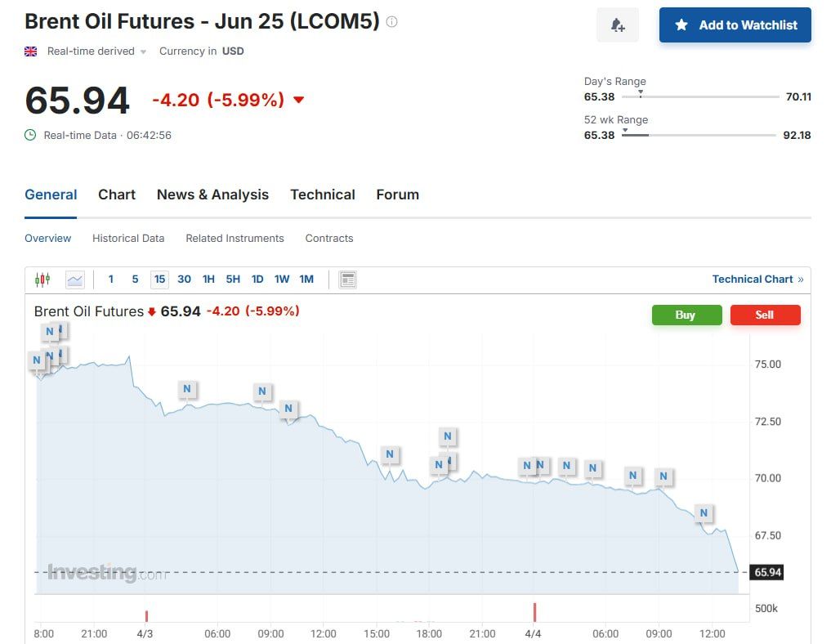
Task: Click the Day's Range slider bar
Action: click(x=700, y=96)
